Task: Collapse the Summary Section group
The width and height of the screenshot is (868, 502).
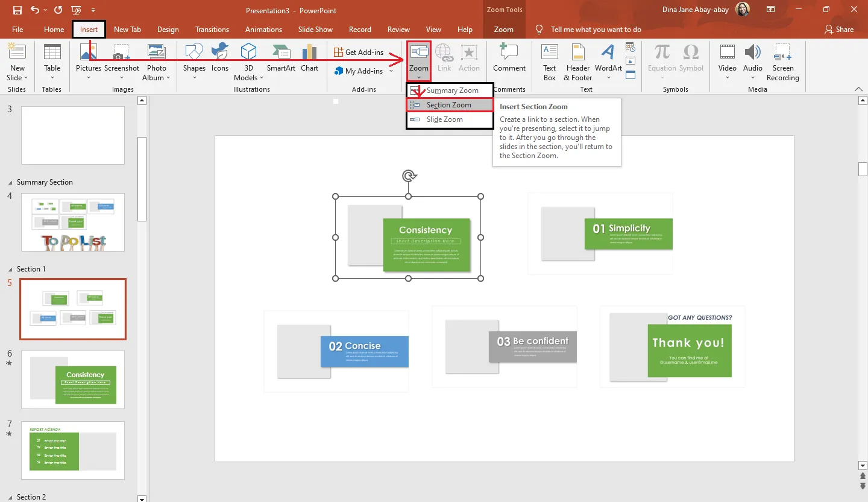Action: 10,182
